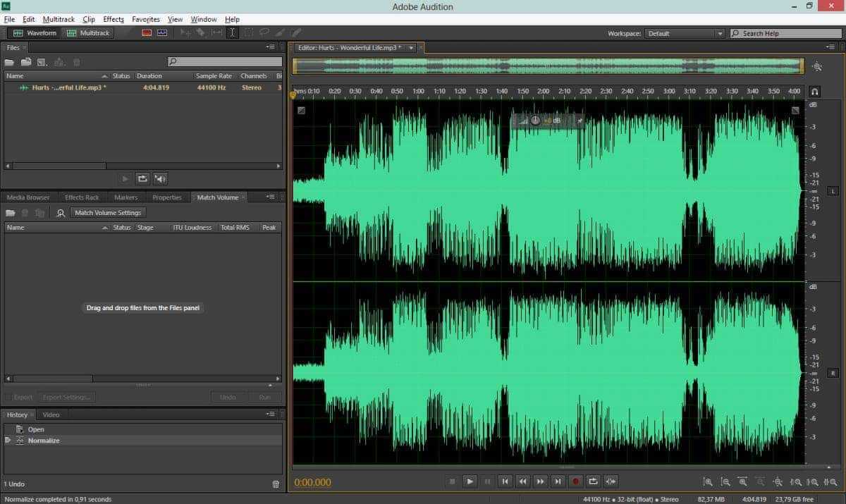This screenshot has height=504, width=846.
Task: Open the Workspace dropdown set to Default
Action: pos(685,33)
